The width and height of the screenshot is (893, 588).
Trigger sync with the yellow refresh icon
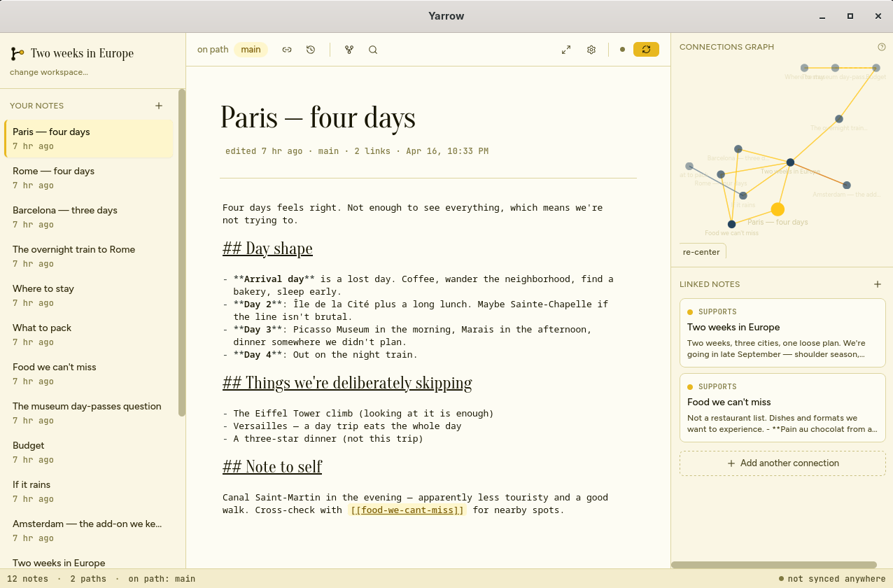[645, 50]
